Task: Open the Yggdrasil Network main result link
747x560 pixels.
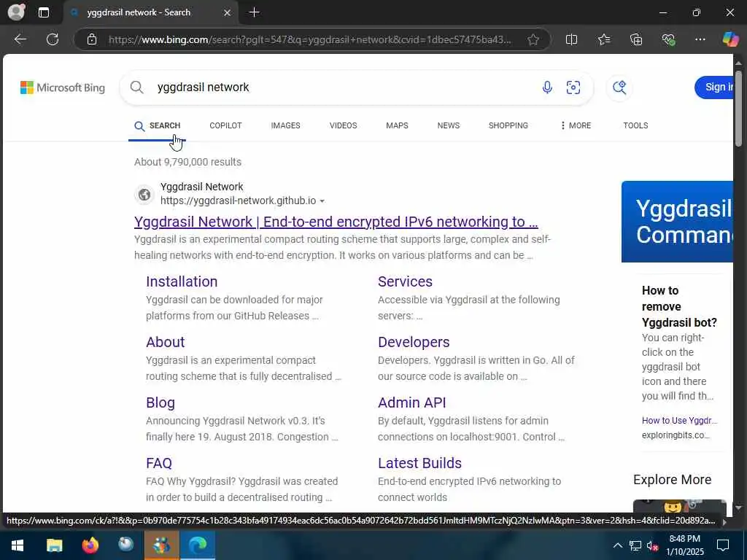Action: pos(336,222)
